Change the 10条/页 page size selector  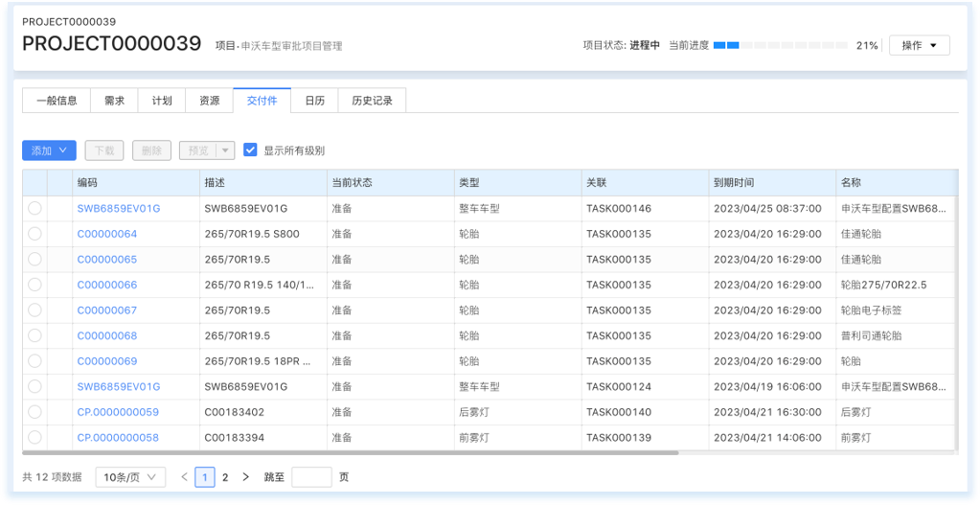[x=130, y=477]
